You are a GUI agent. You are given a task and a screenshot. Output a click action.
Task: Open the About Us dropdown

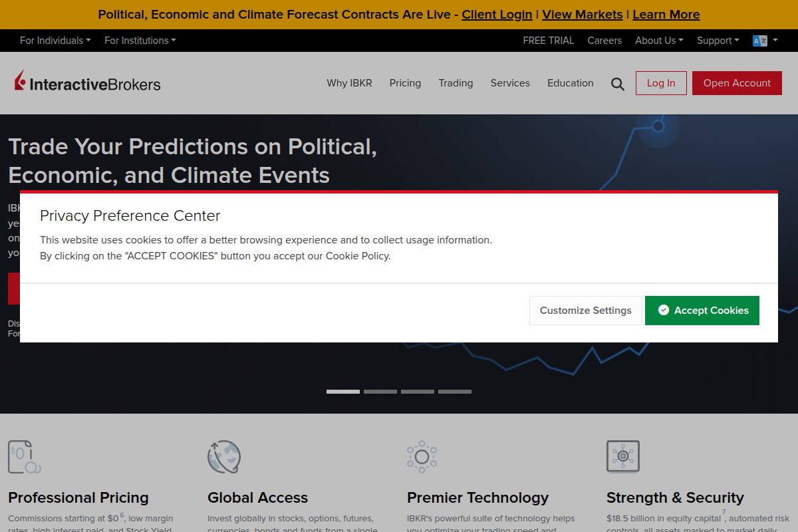[x=659, y=41]
